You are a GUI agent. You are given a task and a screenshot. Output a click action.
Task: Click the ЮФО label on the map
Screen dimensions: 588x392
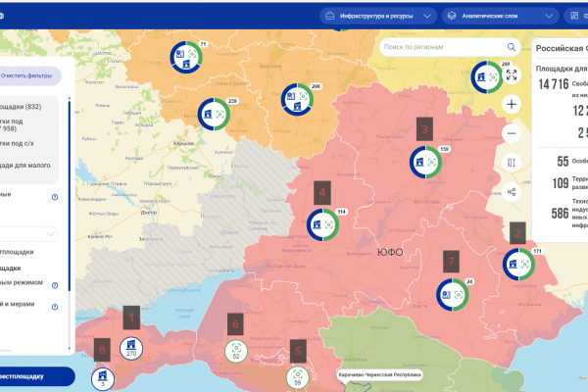tap(390, 252)
